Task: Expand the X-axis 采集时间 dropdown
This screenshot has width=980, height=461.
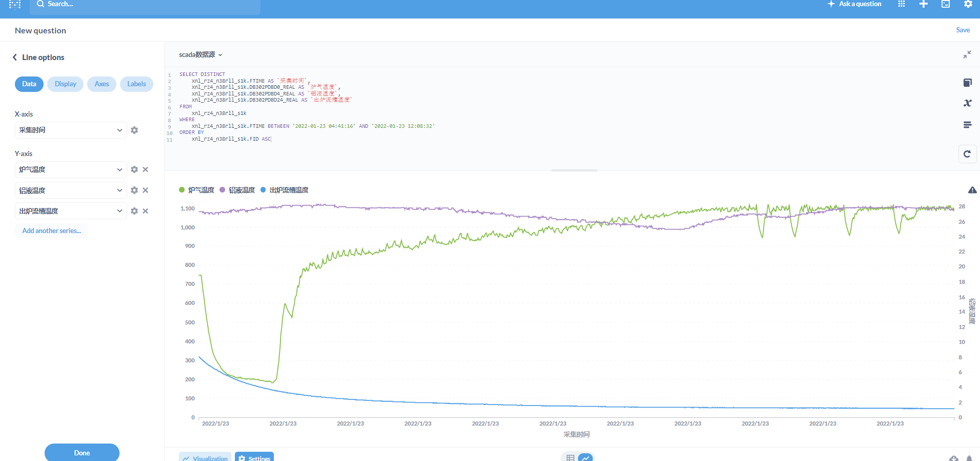Action: pos(71,130)
